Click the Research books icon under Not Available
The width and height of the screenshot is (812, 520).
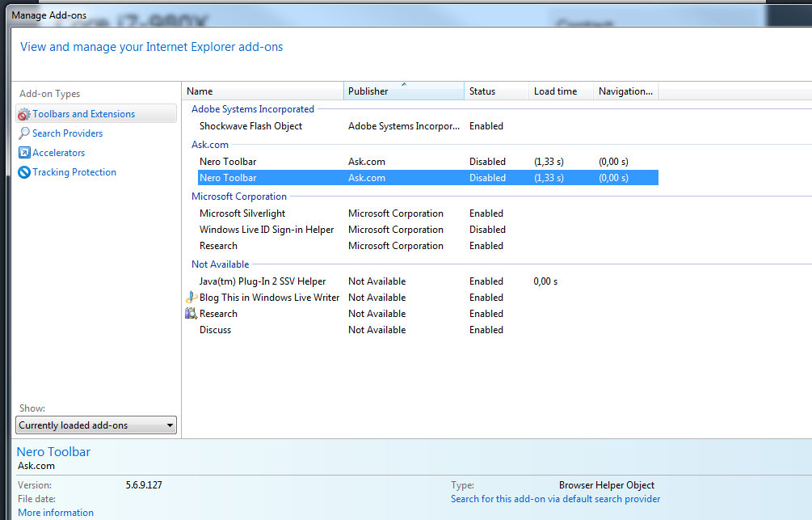click(x=191, y=314)
